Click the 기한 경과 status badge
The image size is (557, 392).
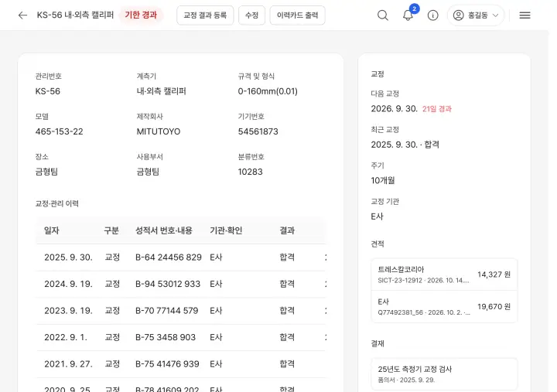coord(141,15)
